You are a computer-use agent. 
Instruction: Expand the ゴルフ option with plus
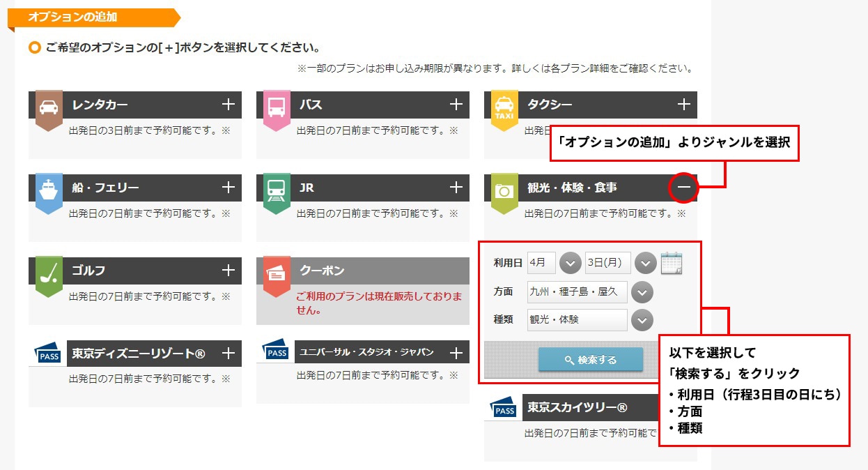pyautogui.click(x=228, y=271)
